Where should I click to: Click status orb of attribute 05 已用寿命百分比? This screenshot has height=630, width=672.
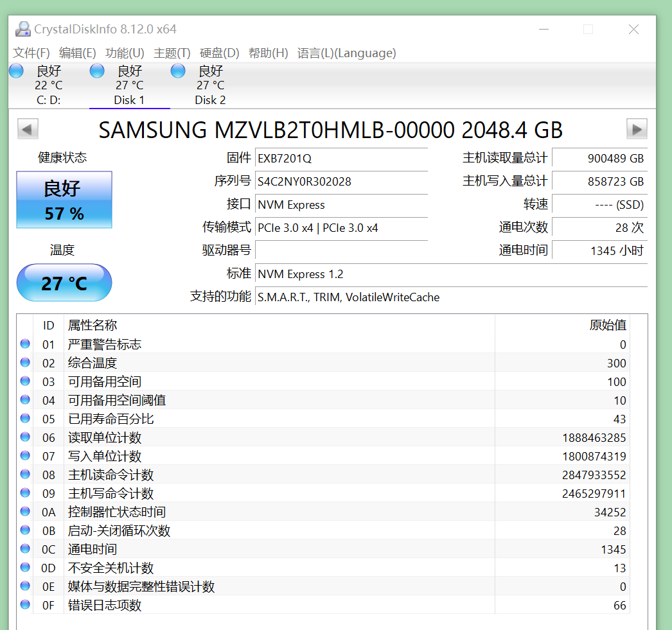click(x=25, y=419)
